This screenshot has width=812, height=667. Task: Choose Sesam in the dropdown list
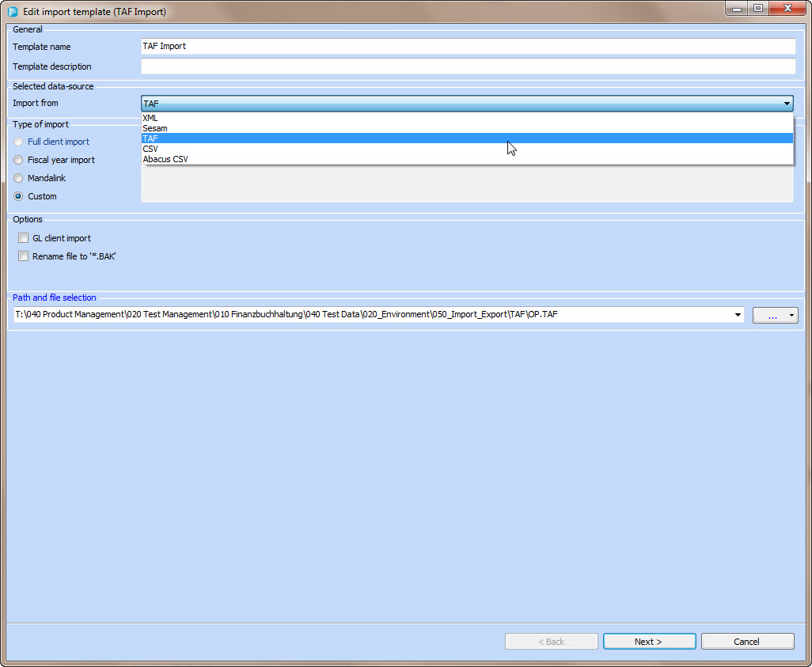pyautogui.click(x=155, y=128)
